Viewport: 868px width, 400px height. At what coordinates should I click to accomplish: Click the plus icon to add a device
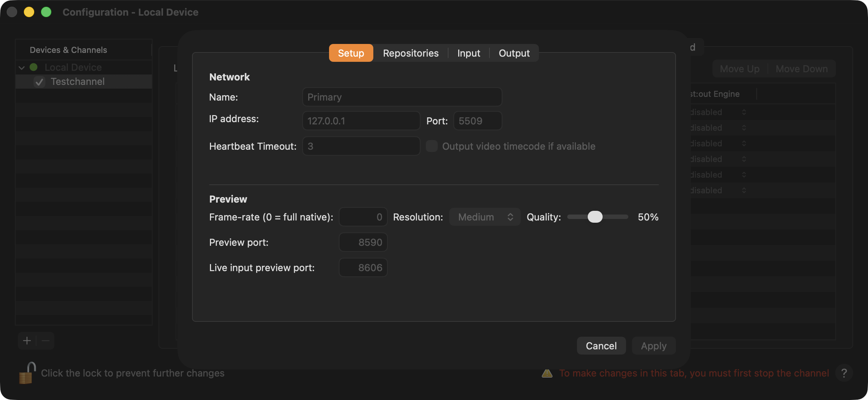coord(27,341)
